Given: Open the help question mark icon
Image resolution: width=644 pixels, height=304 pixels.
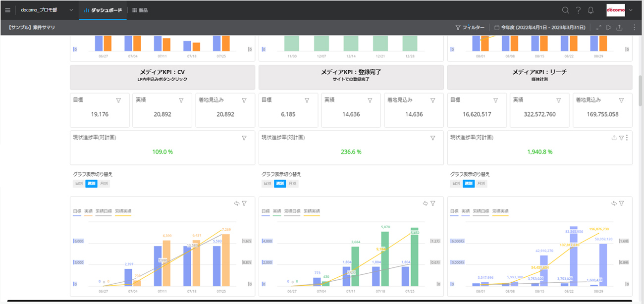Looking at the screenshot, I should tap(578, 10).
